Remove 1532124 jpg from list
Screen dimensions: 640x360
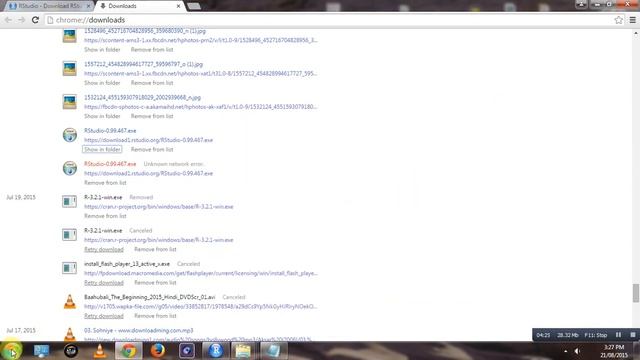click(152, 116)
